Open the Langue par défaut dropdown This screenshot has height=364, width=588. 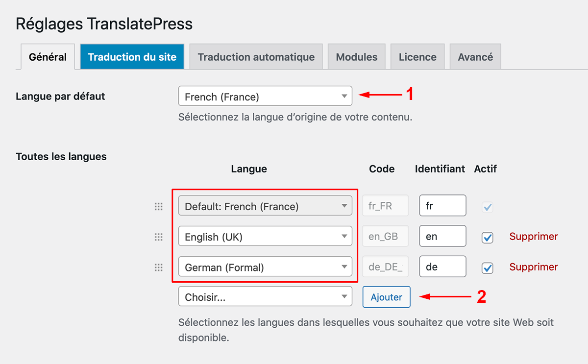[265, 97]
